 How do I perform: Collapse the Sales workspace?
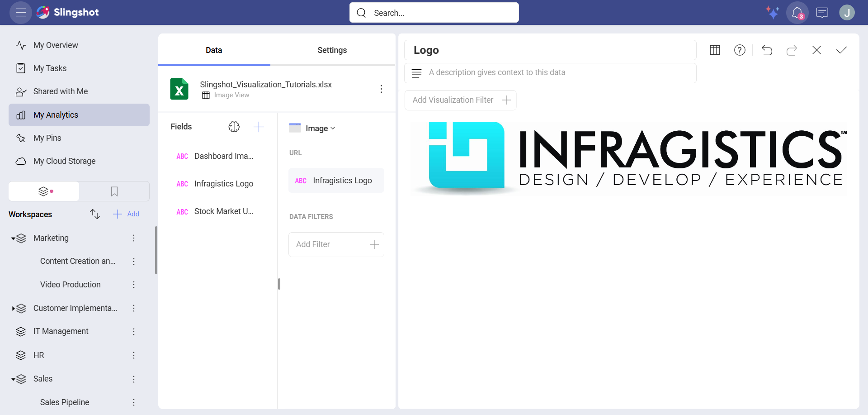point(13,379)
